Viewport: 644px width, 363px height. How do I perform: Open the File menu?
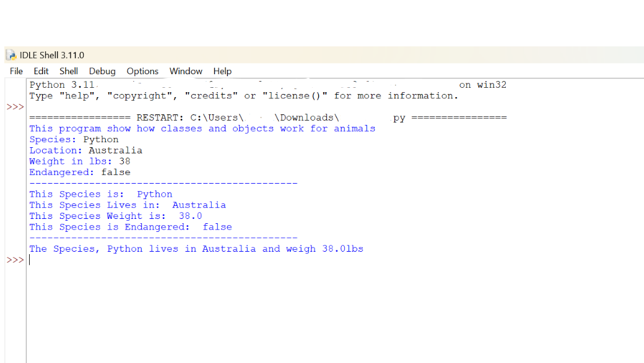[15, 71]
